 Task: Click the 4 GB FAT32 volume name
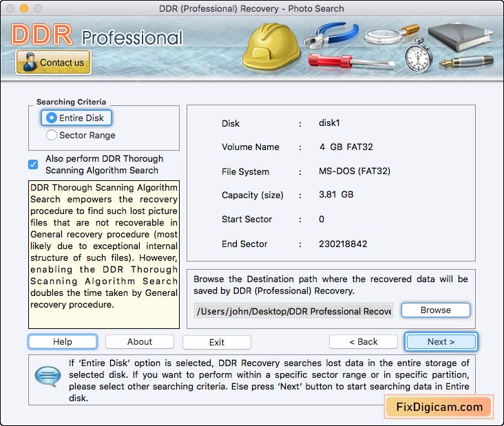click(x=346, y=147)
